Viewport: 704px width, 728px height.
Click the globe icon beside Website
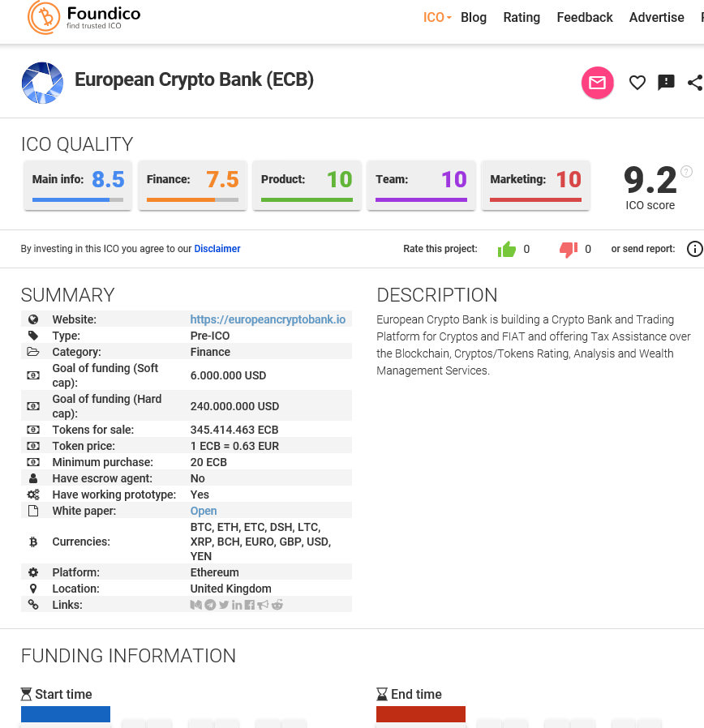pyautogui.click(x=33, y=319)
